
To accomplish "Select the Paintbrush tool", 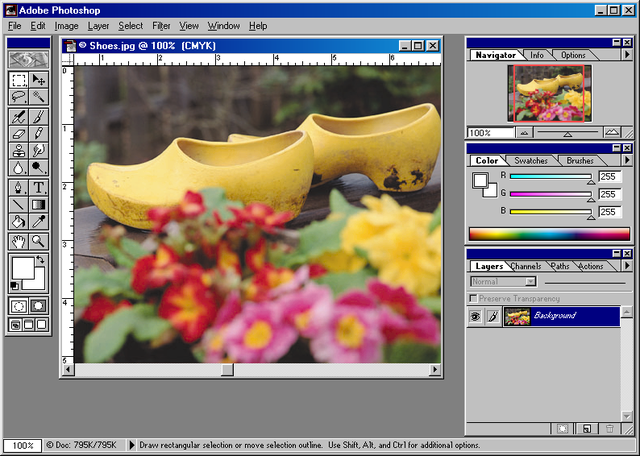I will click(x=38, y=117).
